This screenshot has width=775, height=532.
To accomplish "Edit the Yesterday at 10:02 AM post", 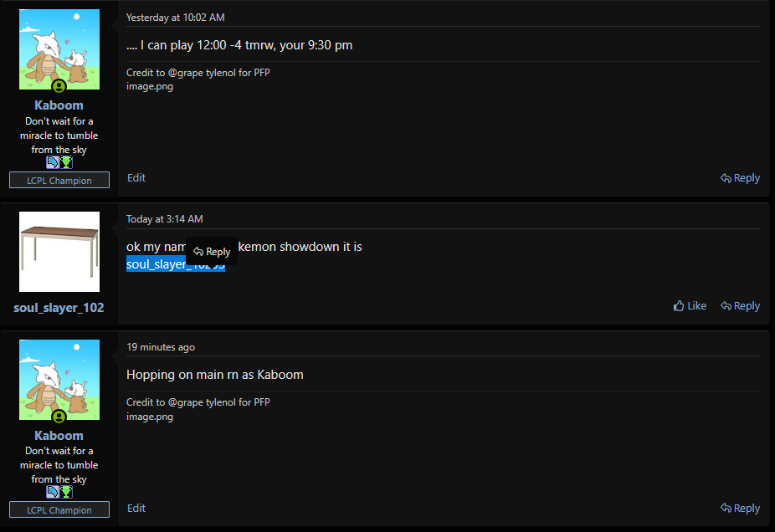I will coord(136,178).
